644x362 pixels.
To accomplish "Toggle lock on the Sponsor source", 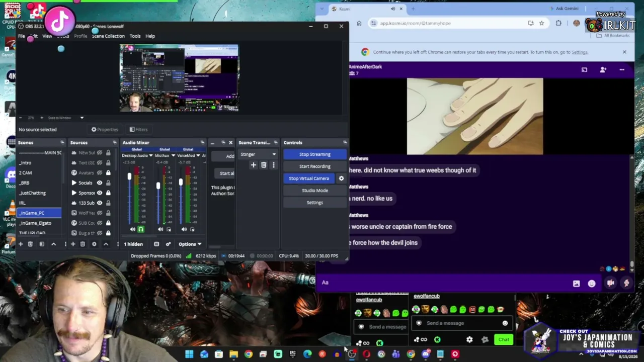I will click(108, 193).
